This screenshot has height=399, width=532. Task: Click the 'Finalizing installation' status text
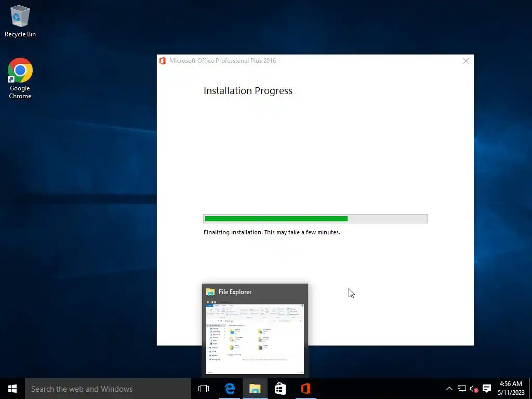tap(272, 232)
